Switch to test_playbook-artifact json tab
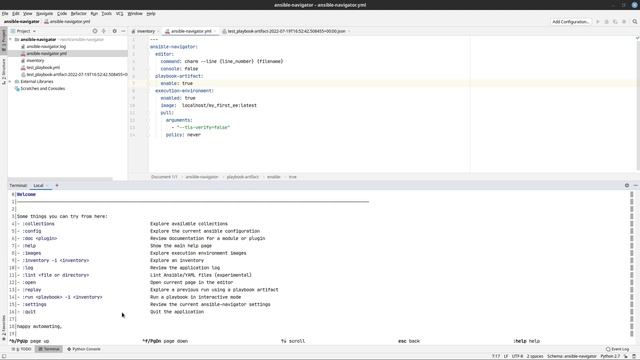 click(286, 31)
